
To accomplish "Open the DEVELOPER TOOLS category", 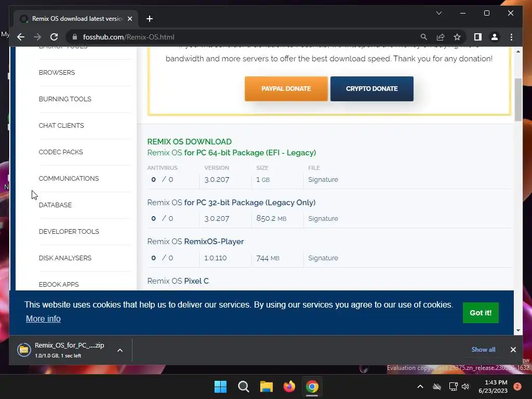I will [x=69, y=231].
